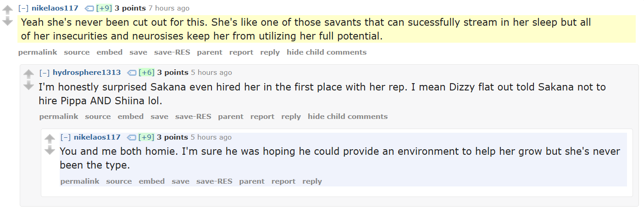Downvote hydrosphere1313's comment

29,85
